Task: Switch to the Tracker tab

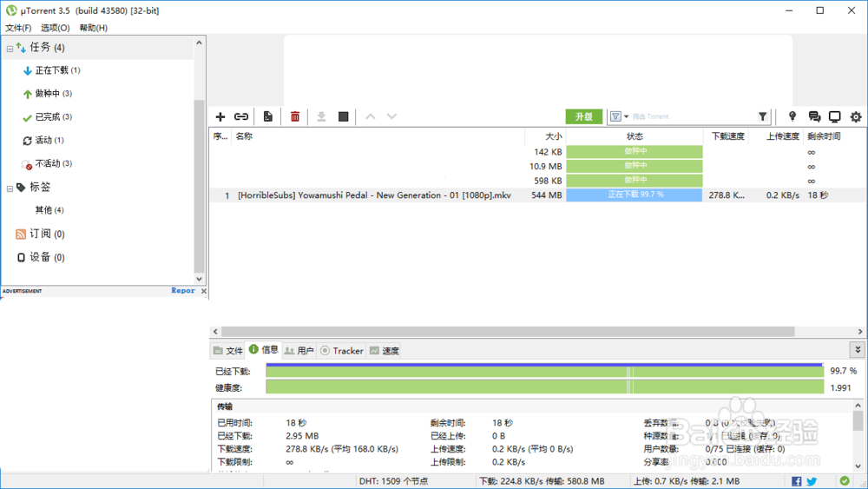Action: click(341, 351)
